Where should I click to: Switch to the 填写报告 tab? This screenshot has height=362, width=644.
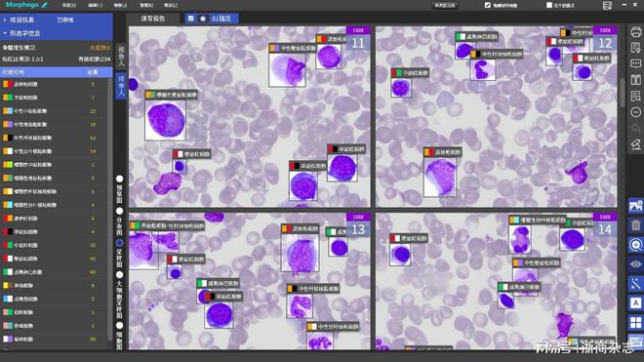[x=153, y=19]
